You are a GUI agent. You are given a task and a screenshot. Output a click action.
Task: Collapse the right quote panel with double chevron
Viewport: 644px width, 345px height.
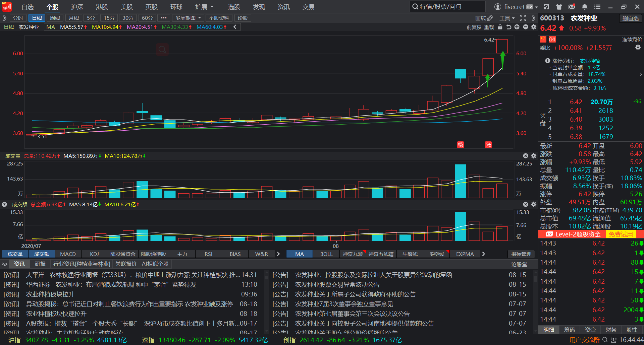pos(533,18)
